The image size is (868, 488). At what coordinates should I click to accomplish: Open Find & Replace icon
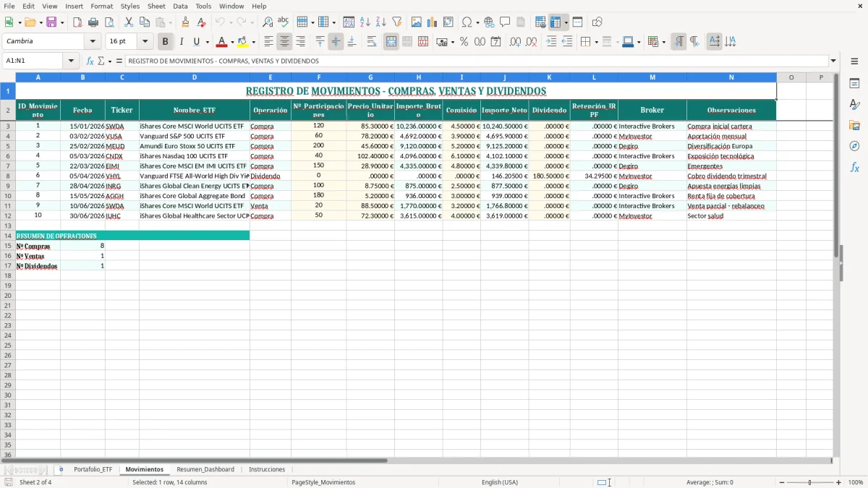point(267,22)
